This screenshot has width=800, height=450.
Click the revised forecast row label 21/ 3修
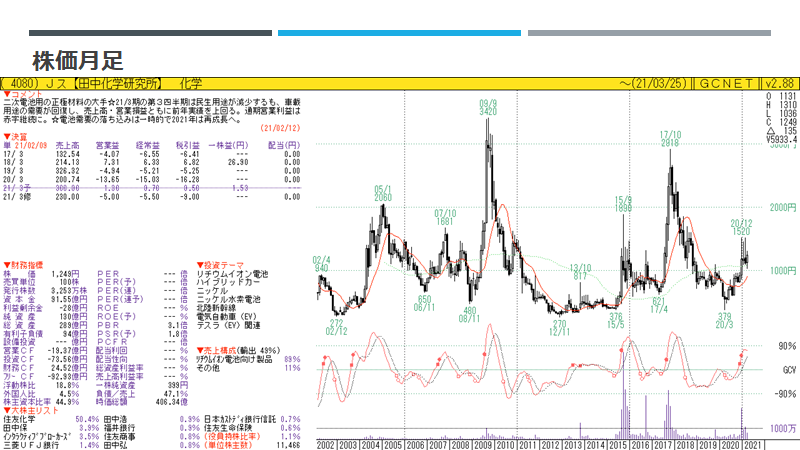point(17,197)
